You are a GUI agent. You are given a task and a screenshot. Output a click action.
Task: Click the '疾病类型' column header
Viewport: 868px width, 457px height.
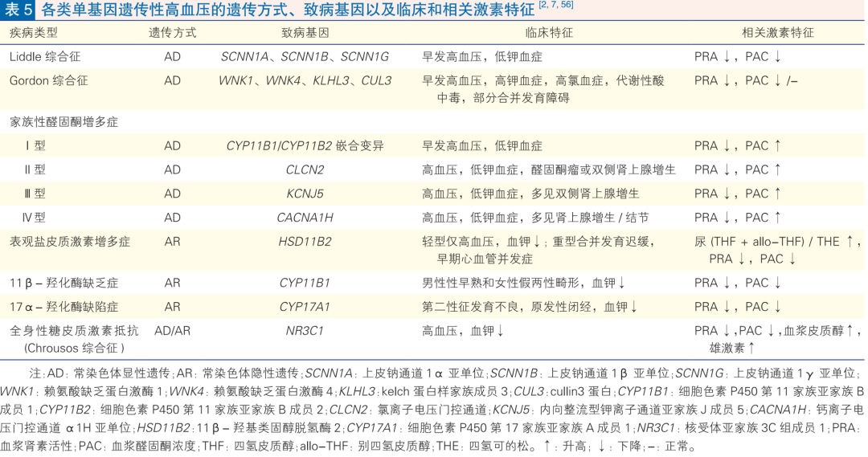click(x=33, y=33)
